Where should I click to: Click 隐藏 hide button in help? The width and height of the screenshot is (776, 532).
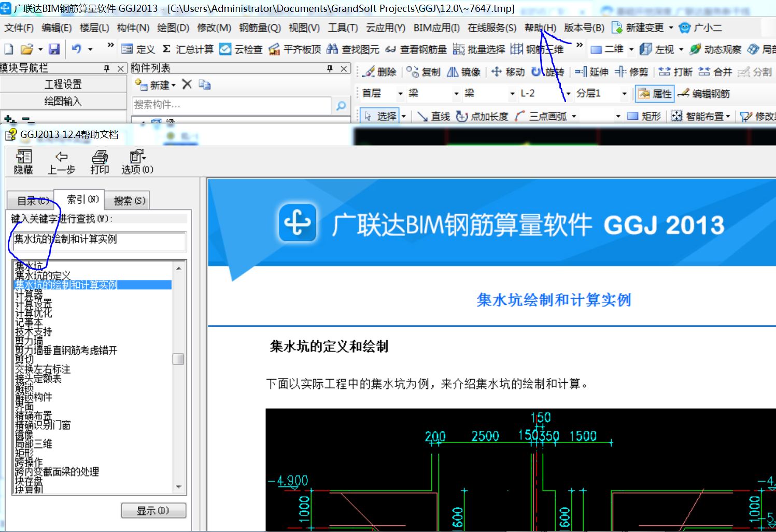tap(23, 162)
